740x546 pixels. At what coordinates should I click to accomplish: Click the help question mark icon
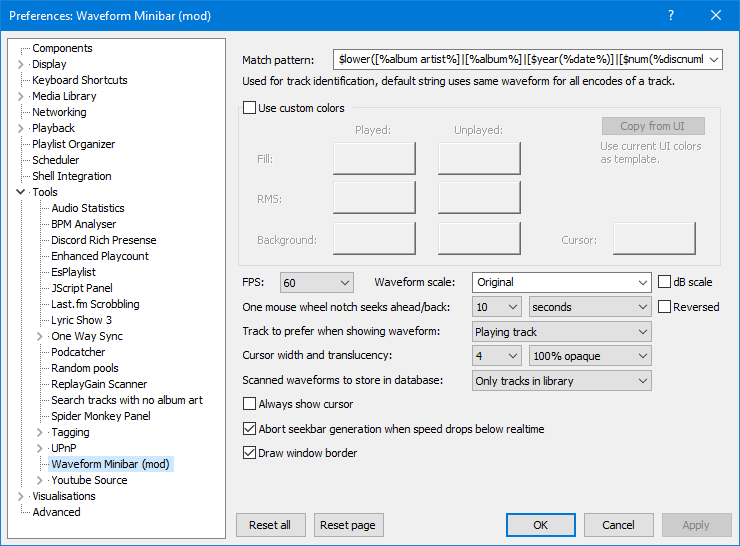(669, 15)
